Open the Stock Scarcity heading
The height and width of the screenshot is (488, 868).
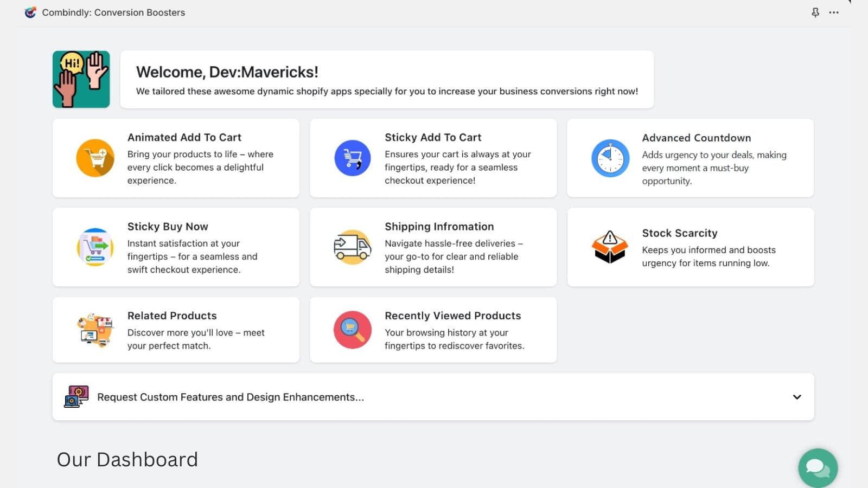pyautogui.click(x=679, y=233)
